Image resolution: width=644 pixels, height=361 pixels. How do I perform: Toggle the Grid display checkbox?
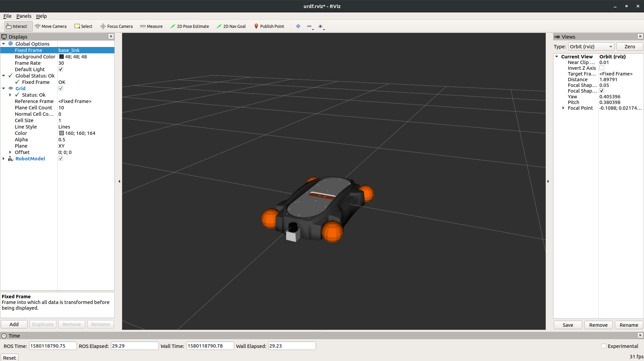pos(61,88)
